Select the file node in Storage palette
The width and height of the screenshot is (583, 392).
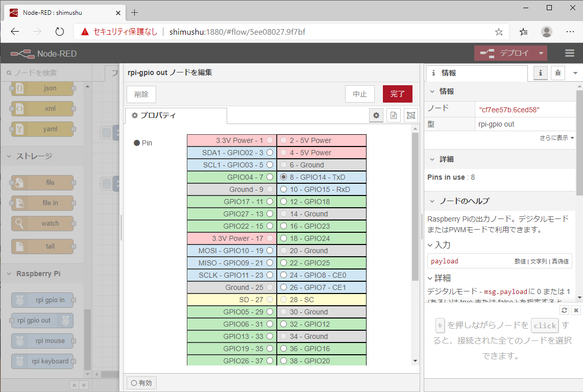click(x=42, y=183)
